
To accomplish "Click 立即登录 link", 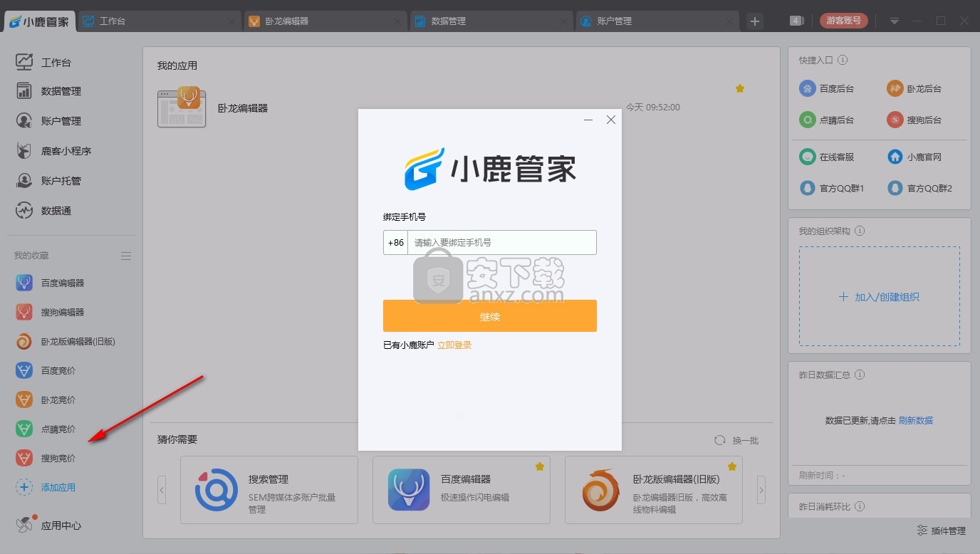I will [454, 345].
